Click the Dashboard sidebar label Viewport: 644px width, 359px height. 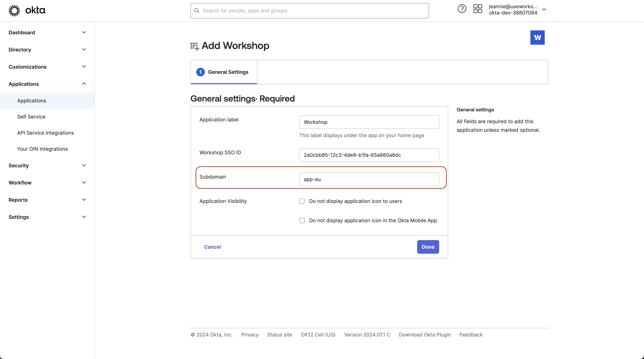tap(22, 33)
